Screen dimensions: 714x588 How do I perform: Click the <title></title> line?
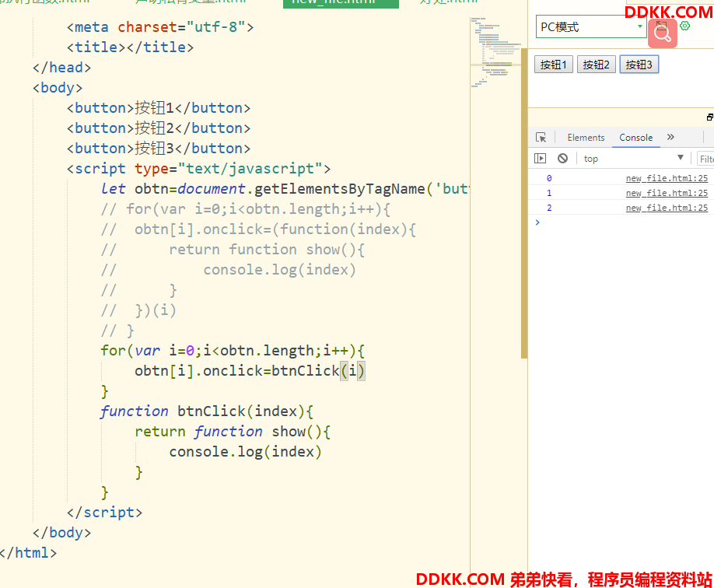click(130, 47)
